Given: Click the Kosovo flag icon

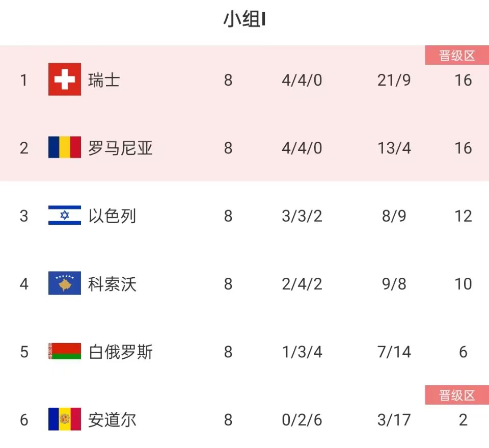Looking at the screenshot, I should 65,283.
